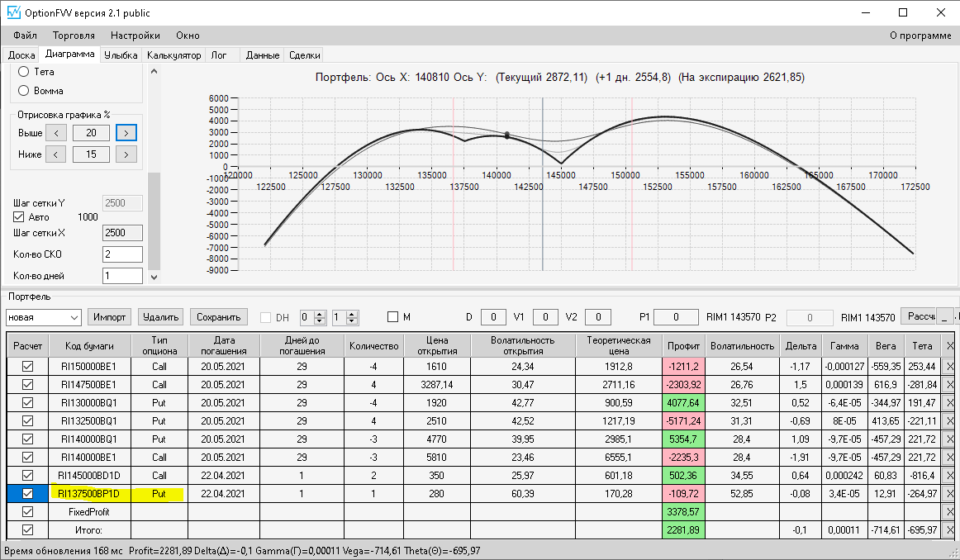
Task: Uncheck the Расчет box for RI150000BE1
Action: coord(27,367)
